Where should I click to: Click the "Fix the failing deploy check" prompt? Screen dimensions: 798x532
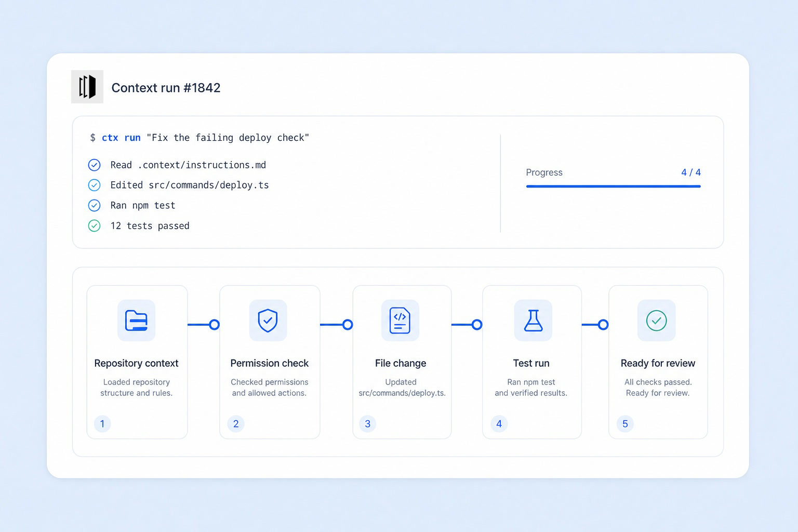pyautogui.click(x=228, y=138)
